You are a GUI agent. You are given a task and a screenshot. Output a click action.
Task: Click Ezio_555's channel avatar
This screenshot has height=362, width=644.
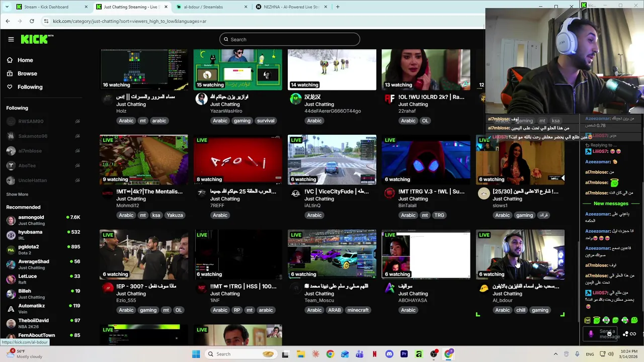coord(108,289)
